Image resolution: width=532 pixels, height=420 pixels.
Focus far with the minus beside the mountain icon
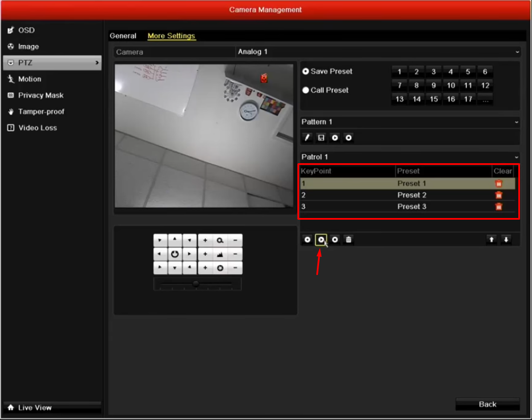coord(235,254)
